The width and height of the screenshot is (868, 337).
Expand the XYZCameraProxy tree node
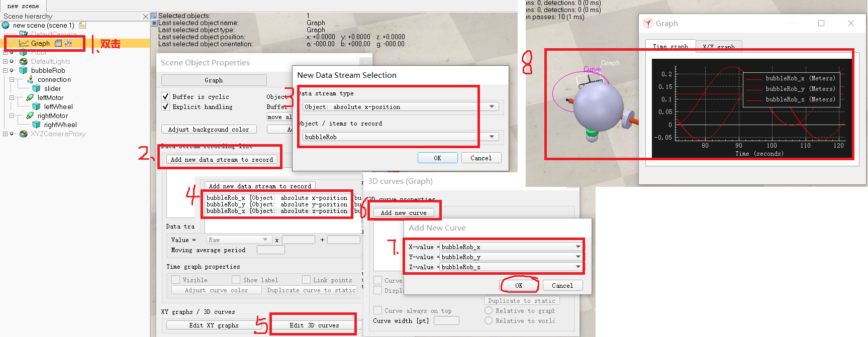click(x=5, y=134)
